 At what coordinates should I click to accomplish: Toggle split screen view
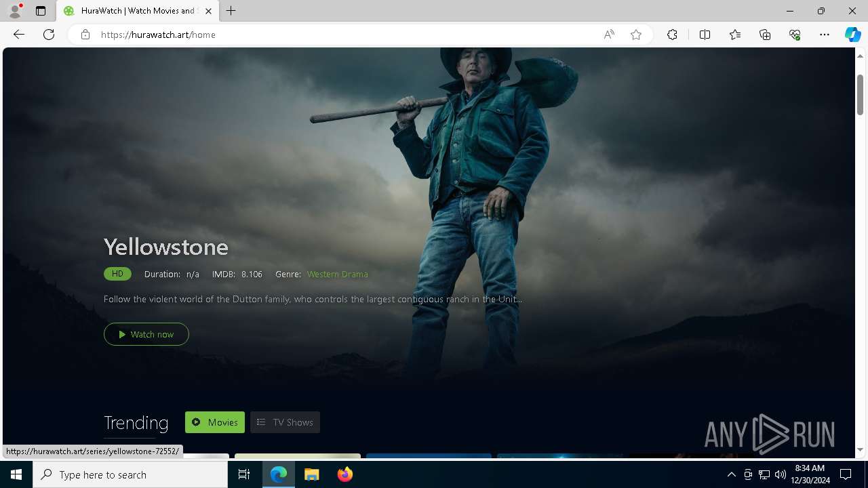pyautogui.click(x=705, y=35)
